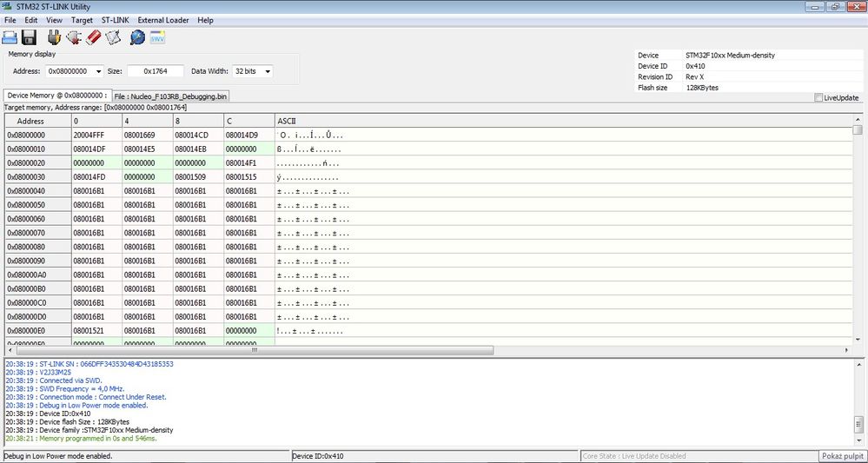This screenshot has height=463, width=868.
Task: Open the Edit menu
Action: click(x=31, y=20)
